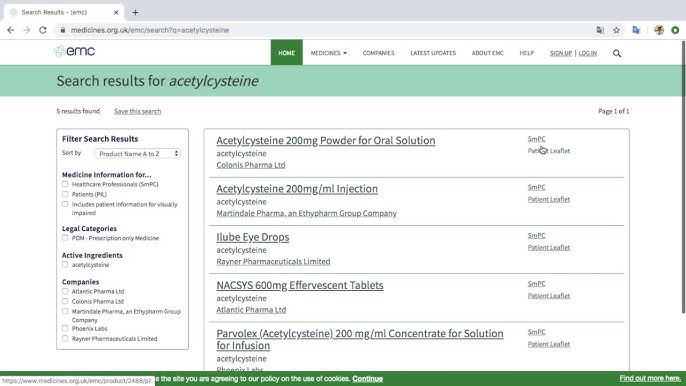686x386 pixels.
Task: Click the SIGN UP link
Action: 561,53
